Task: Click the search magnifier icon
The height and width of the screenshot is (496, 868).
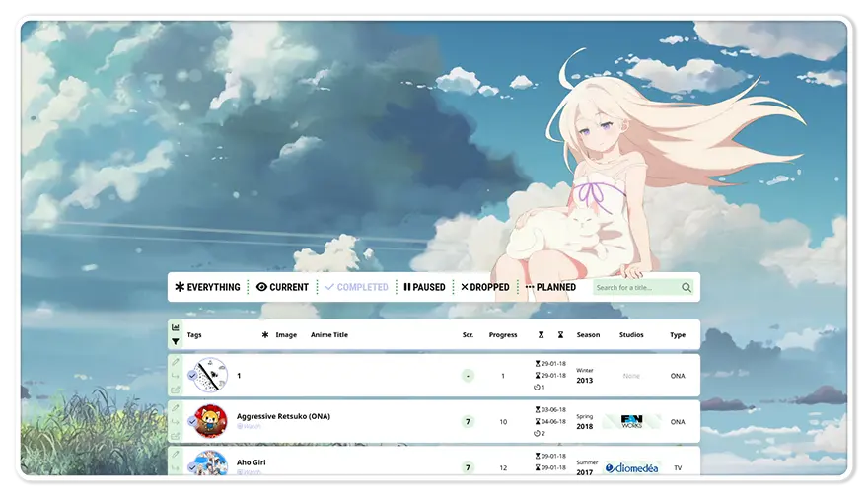Action: 687,288
